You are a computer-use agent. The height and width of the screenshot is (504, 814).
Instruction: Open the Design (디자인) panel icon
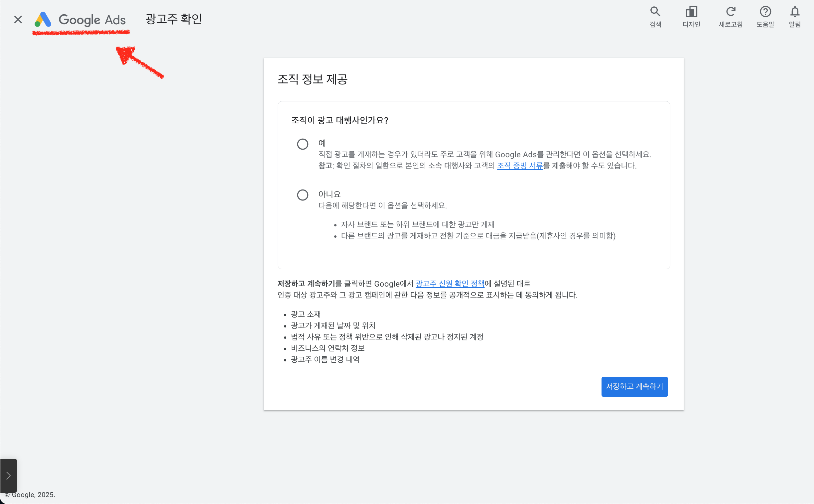[691, 12]
